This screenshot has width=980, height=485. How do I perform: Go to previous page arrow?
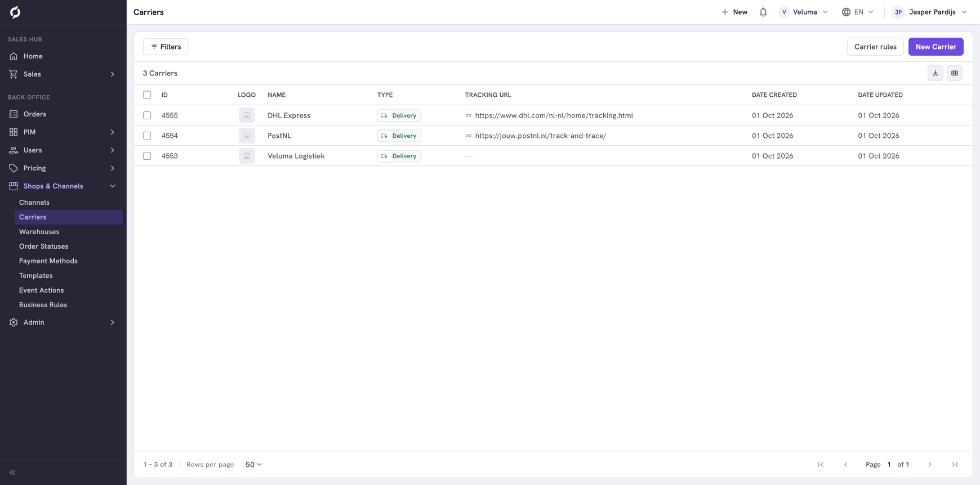[x=845, y=465]
